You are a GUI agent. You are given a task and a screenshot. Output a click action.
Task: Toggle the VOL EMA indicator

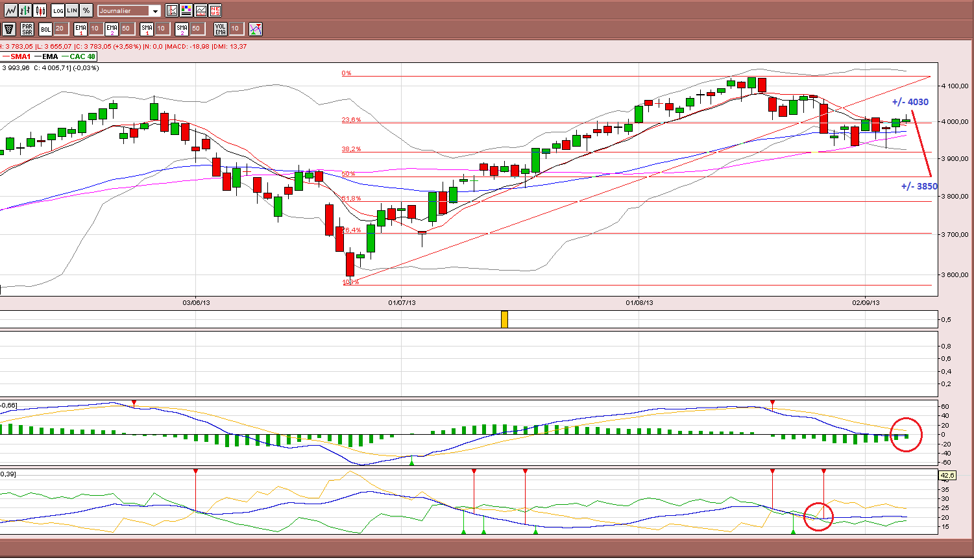point(221,29)
